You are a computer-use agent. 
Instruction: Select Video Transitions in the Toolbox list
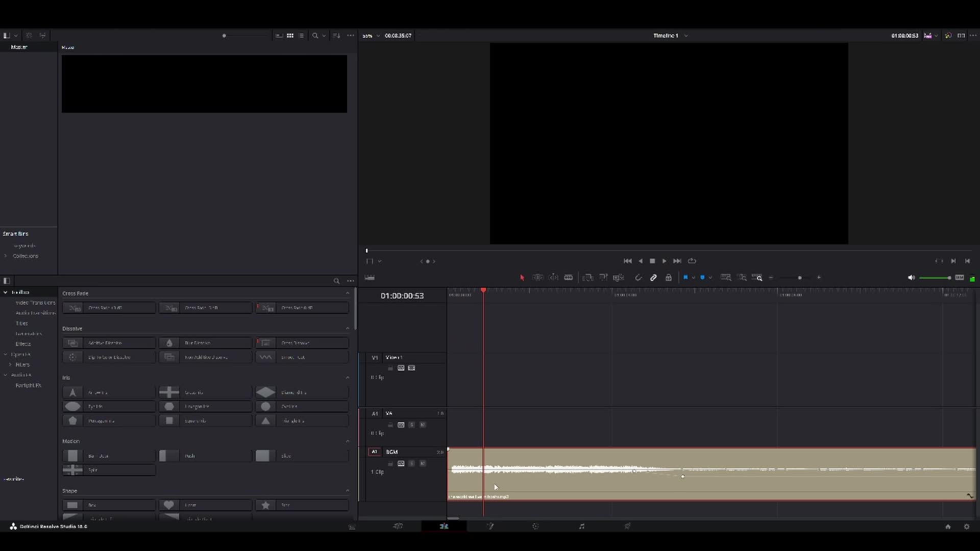(x=35, y=302)
